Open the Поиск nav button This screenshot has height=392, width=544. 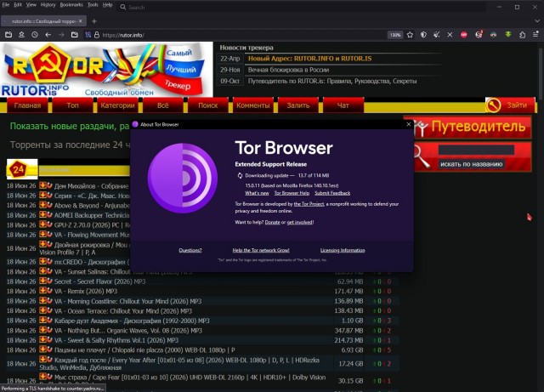[x=207, y=105]
